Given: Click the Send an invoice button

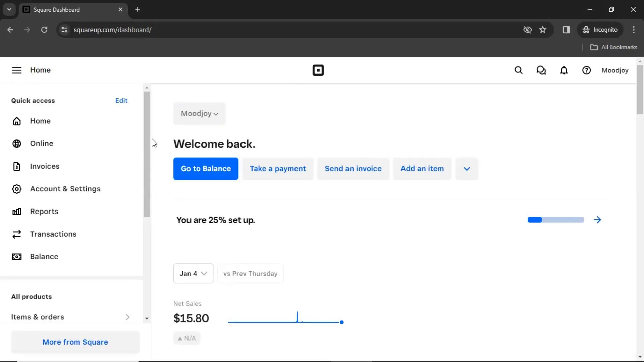Looking at the screenshot, I should [353, 168].
